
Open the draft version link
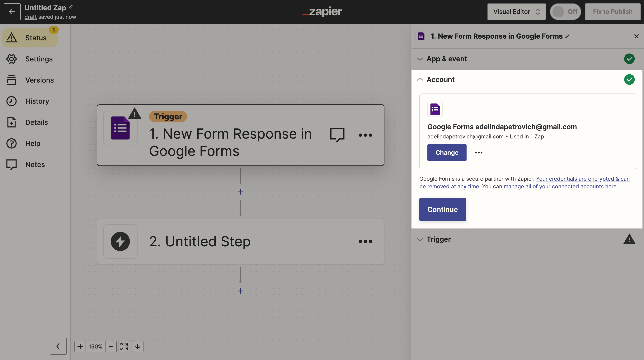point(31,17)
